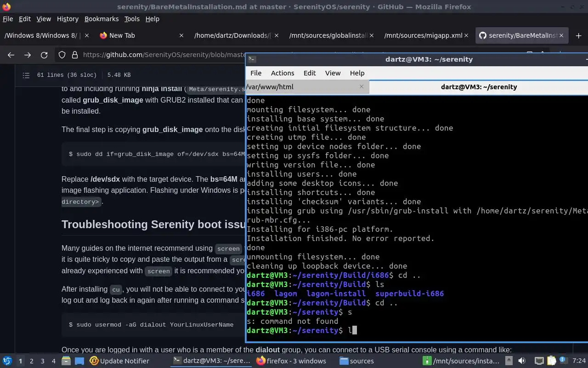Click the '5.48 KB' file size text
Screen dimensions: 588x368
119,75
